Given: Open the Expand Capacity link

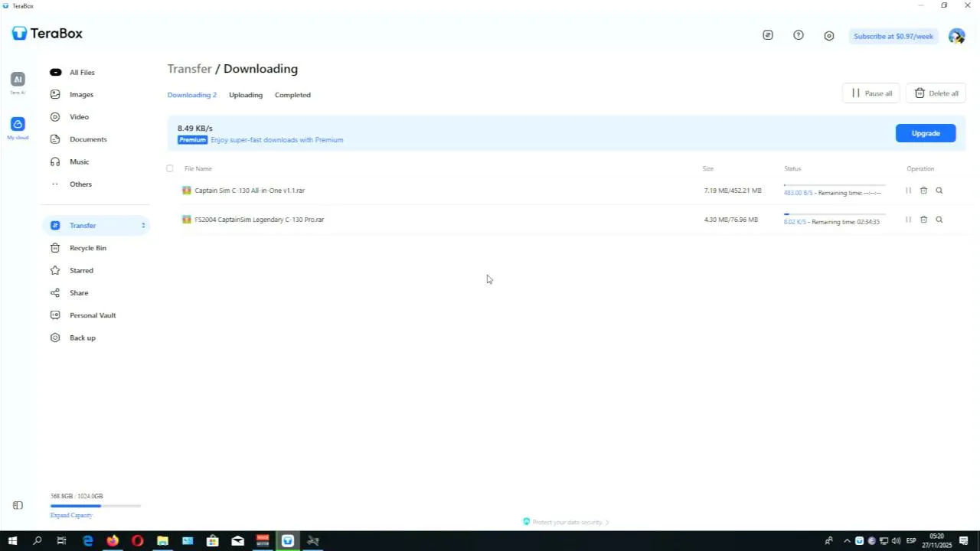Looking at the screenshot, I should tap(71, 515).
